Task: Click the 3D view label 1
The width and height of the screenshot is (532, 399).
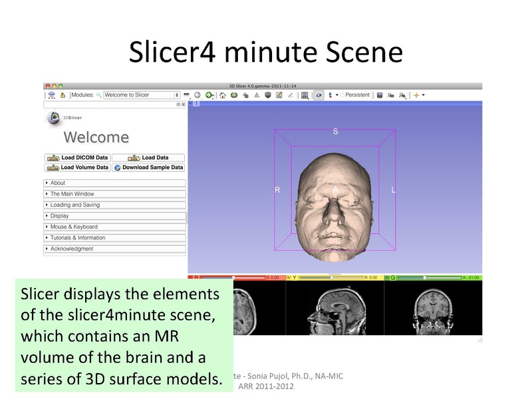Action: click(x=196, y=104)
